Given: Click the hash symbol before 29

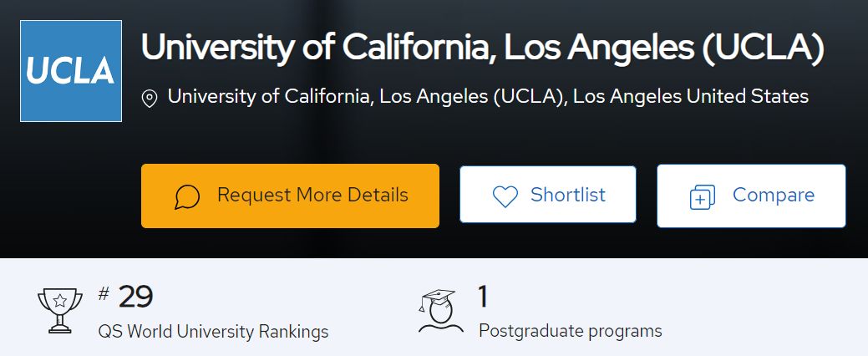Looking at the screenshot, I should pos(104,294).
